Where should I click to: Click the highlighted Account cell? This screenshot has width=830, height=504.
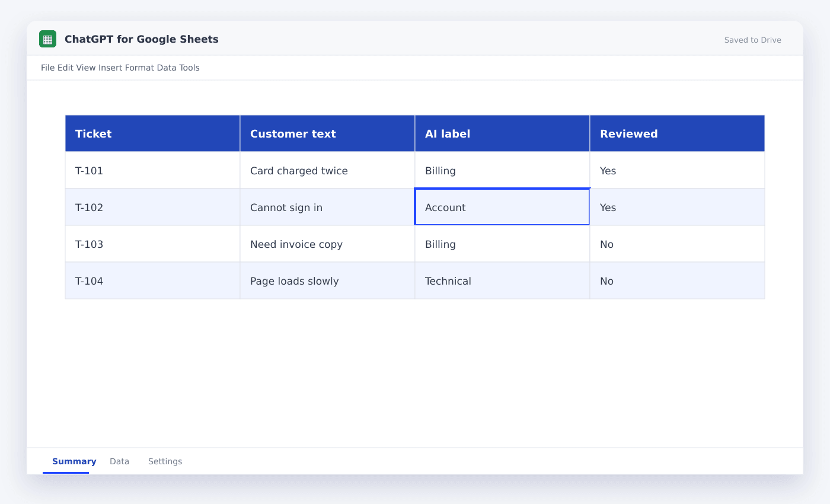[x=503, y=207]
